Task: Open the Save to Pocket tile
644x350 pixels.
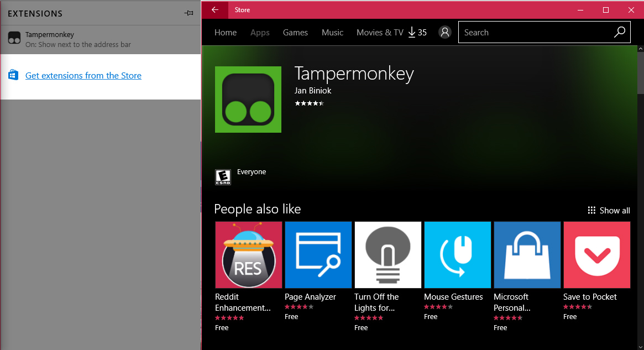Action: click(596, 255)
